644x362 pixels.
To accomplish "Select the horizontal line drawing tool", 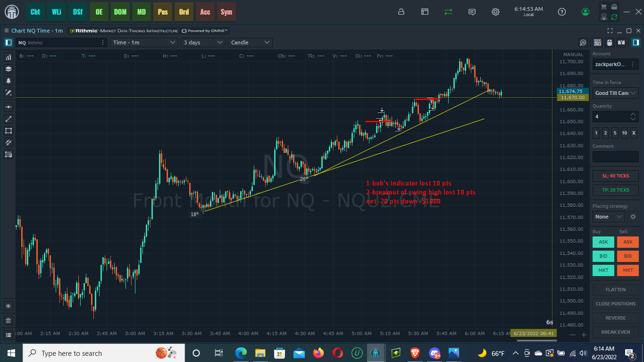I will pyautogui.click(x=8, y=107).
